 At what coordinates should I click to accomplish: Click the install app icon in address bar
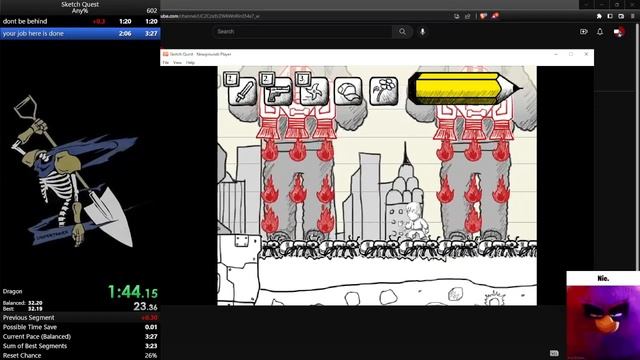[x=457, y=16]
